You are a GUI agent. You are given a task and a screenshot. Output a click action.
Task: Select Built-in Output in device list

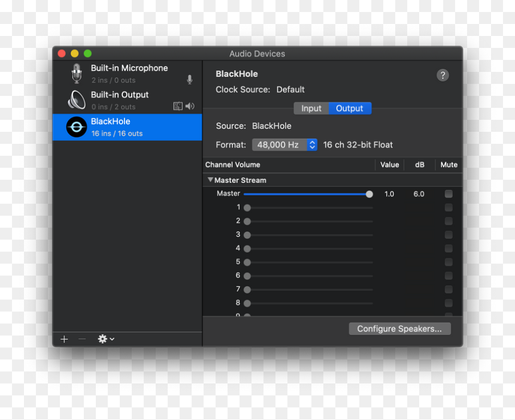point(128,100)
